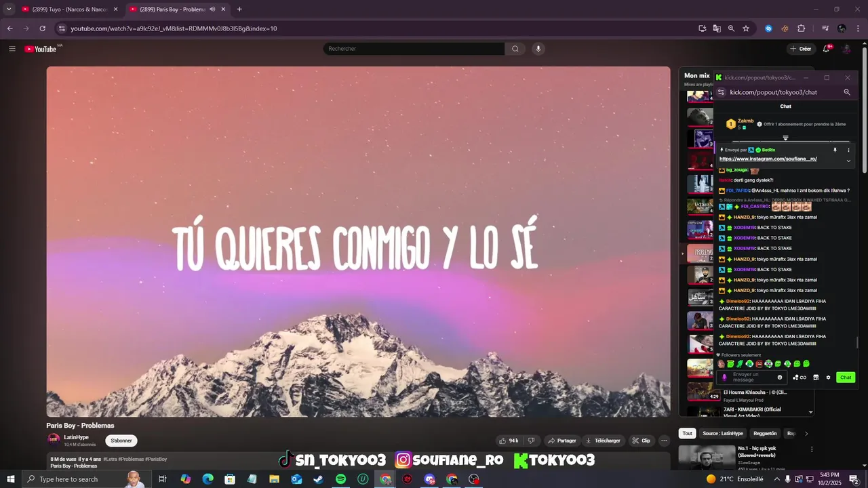Open Chrome three-dot menu
Viewport: 868px width, 488px height.
tap(858, 28)
